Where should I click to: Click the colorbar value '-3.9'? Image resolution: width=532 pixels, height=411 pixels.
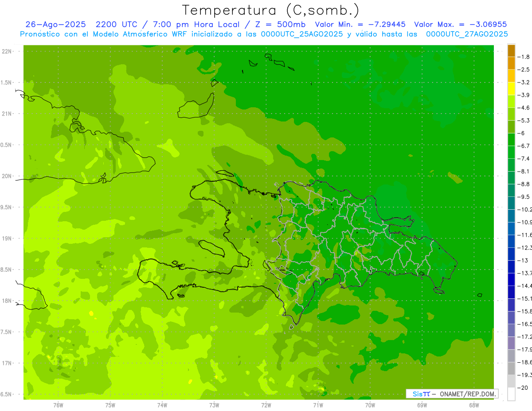(x=524, y=95)
